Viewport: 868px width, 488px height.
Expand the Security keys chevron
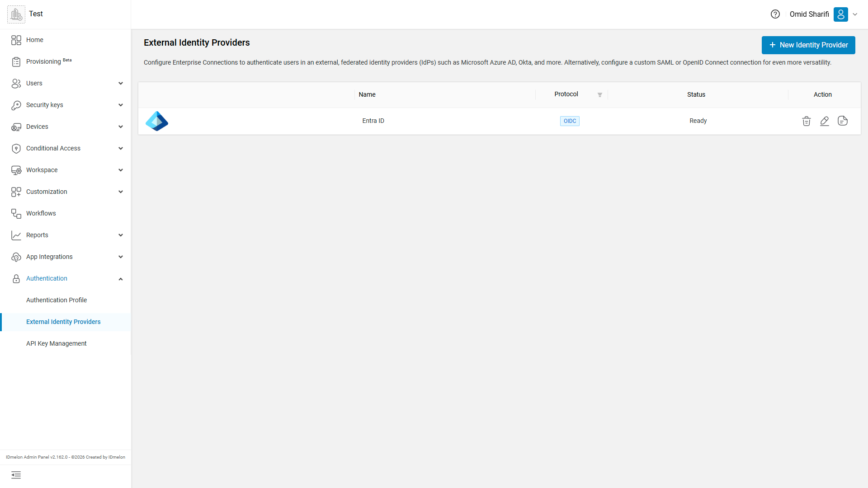(121, 105)
